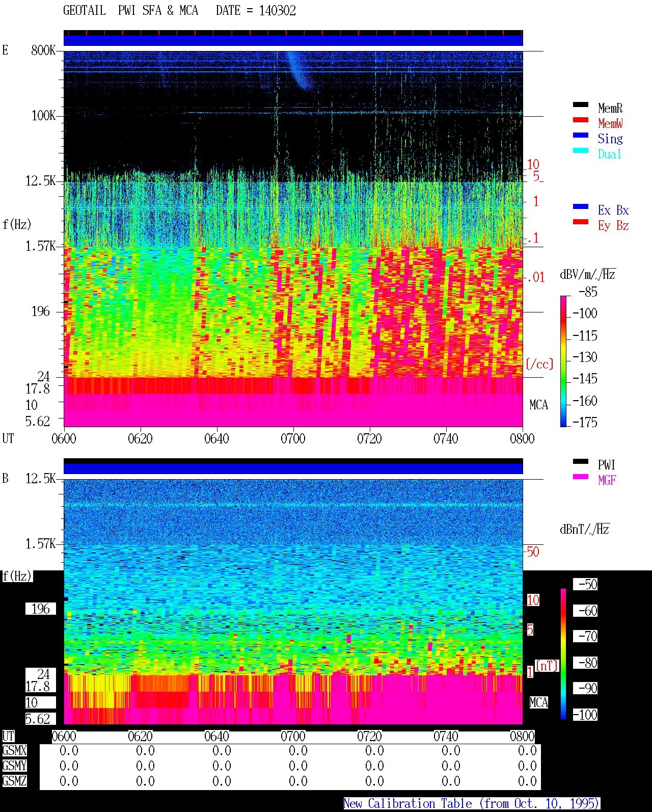
Task: Click the MGF legend label
Action: tap(607, 480)
